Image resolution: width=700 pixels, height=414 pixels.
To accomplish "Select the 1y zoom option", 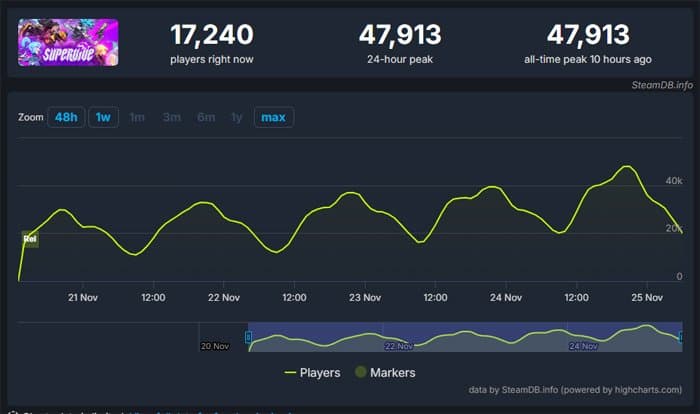I will (237, 118).
